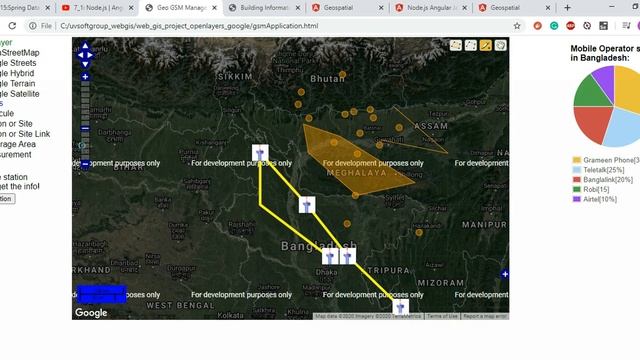The height and width of the screenshot is (360, 640).
Task: Open the media control queue icon
Action: click(626, 26)
